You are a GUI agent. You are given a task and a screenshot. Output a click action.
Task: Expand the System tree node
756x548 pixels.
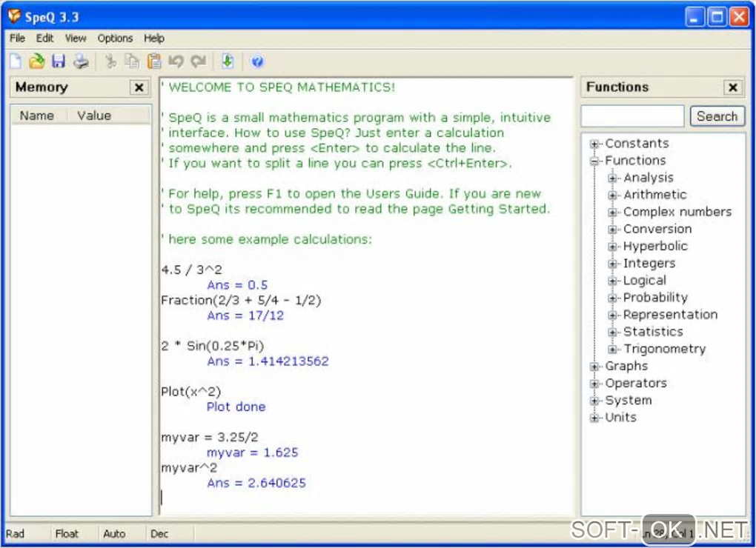click(594, 401)
